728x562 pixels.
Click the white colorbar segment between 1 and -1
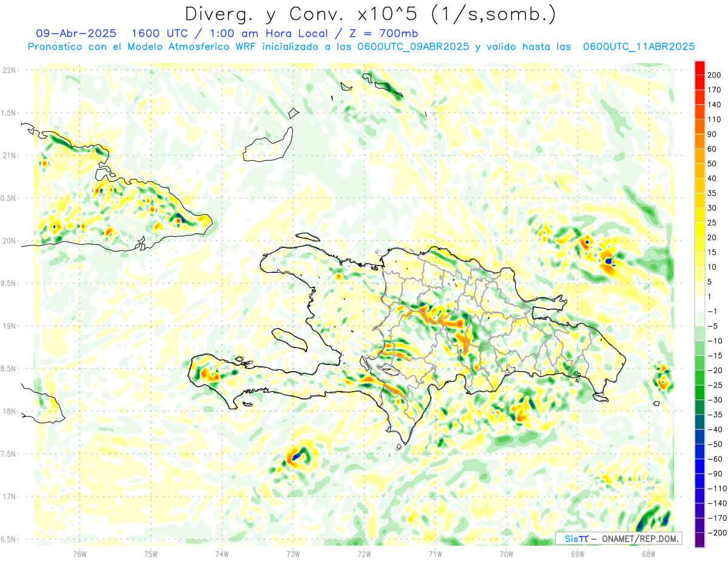click(699, 304)
